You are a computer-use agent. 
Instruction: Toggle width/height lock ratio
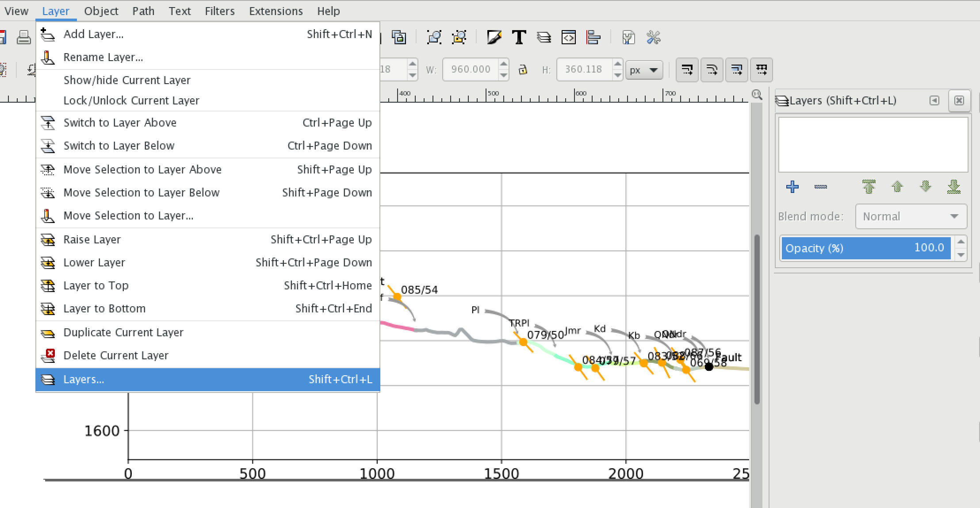[x=523, y=69]
